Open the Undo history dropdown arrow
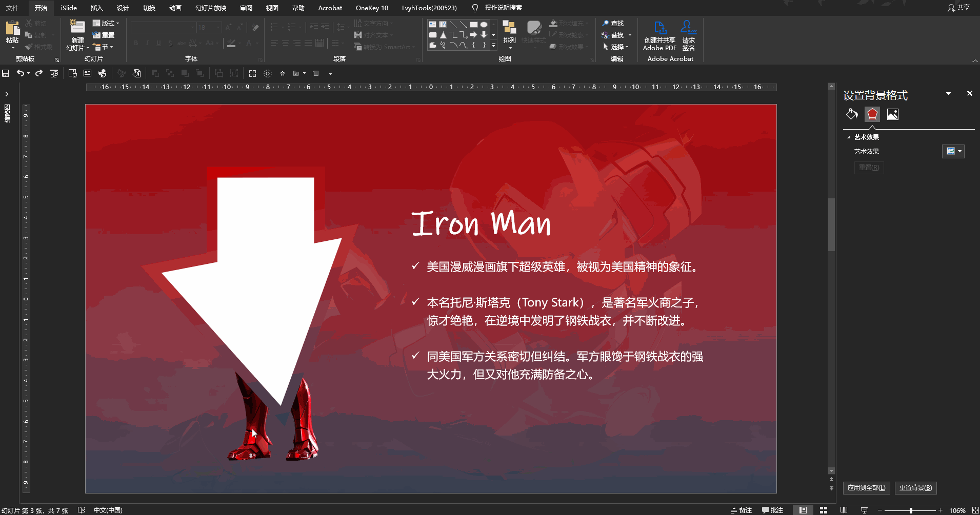 (x=28, y=73)
